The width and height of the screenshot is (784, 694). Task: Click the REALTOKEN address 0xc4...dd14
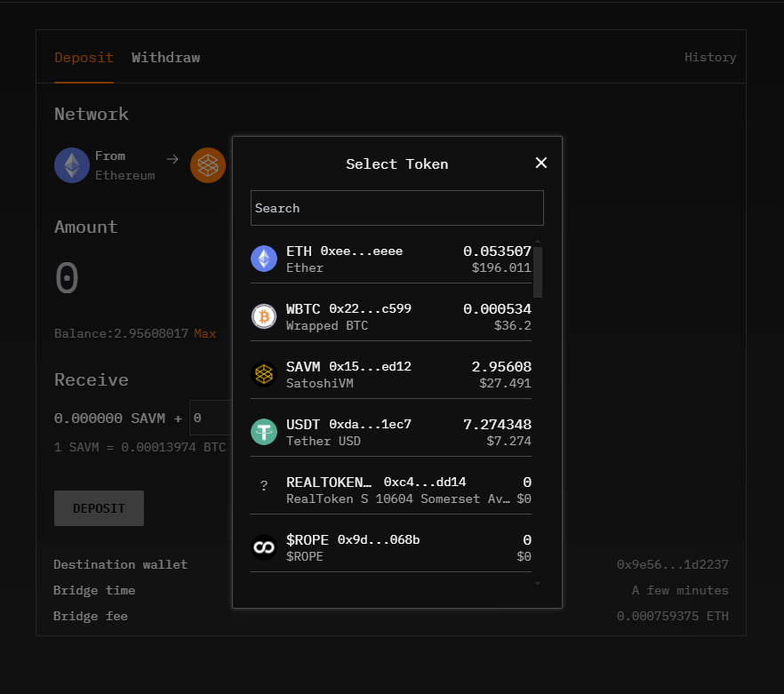[425, 482]
